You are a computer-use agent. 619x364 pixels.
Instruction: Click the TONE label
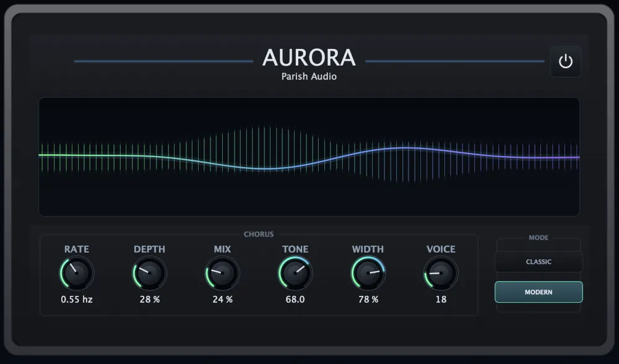(x=295, y=249)
